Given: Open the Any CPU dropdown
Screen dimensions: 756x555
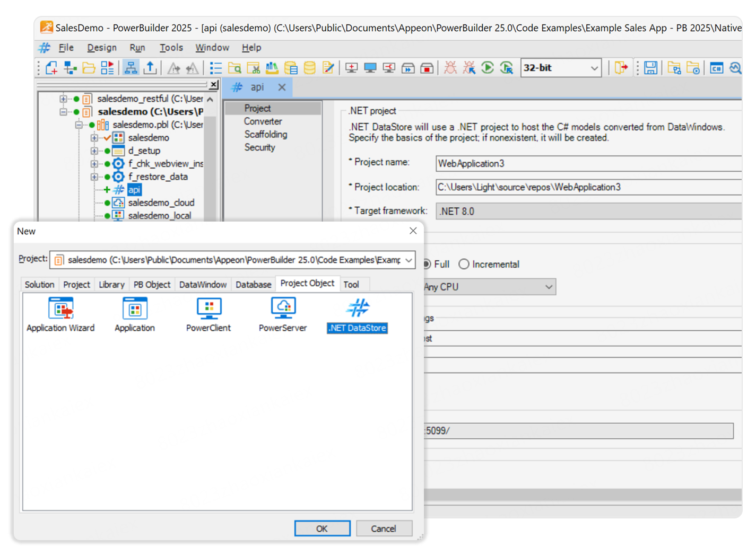Looking at the screenshot, I should coord(549,287).
